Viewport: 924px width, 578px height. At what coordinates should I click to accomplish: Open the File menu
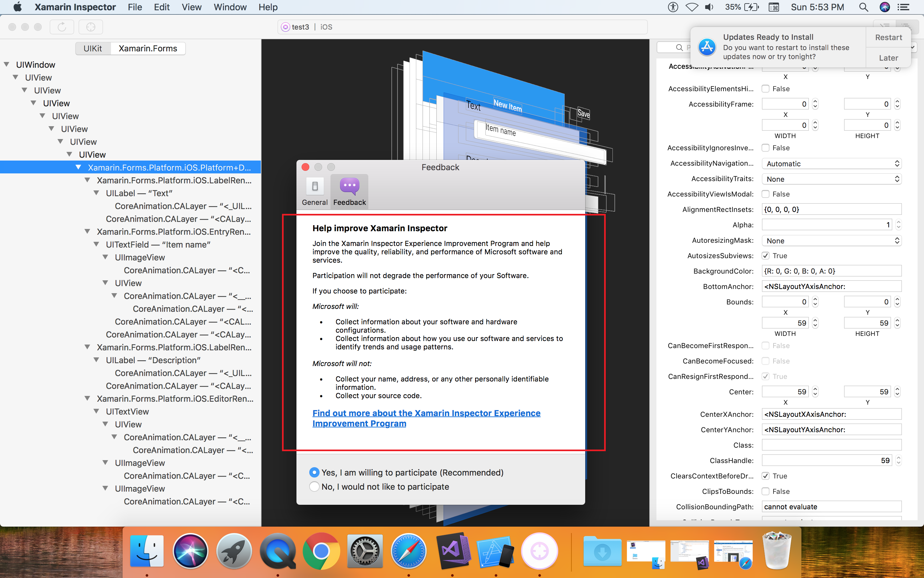tap(135, 7)
